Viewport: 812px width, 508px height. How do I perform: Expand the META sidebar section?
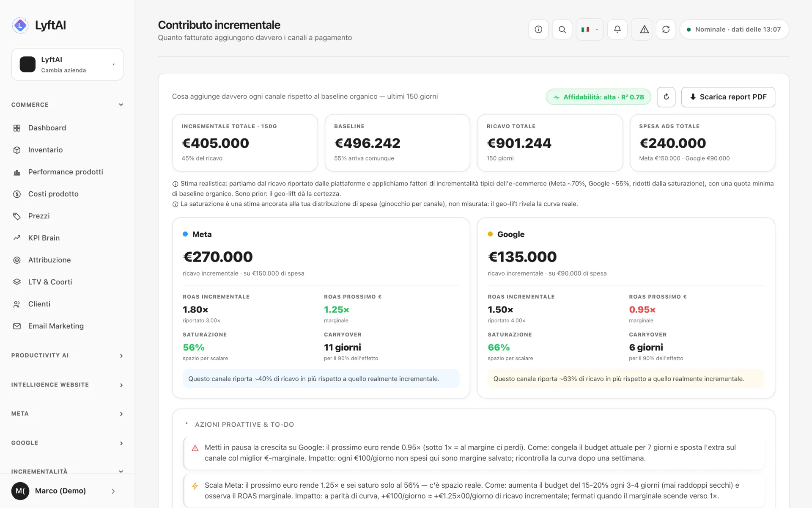click(67, 414)
